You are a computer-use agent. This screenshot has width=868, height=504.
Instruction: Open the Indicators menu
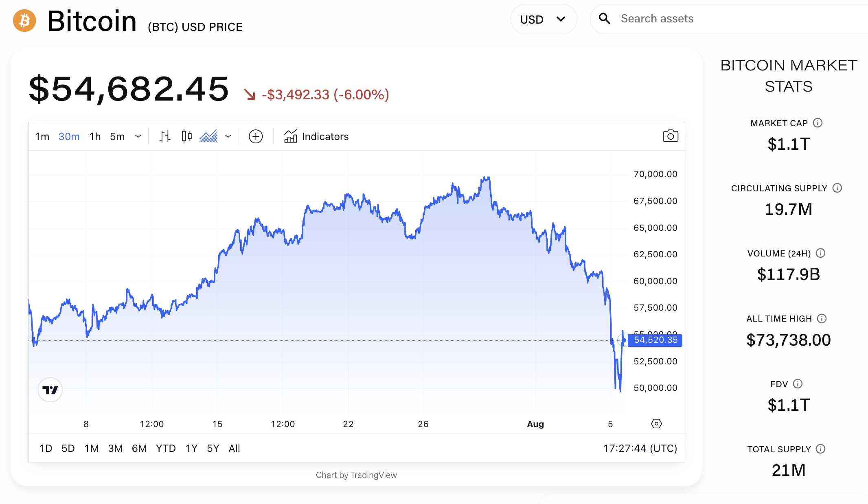[x=316, y=136]
